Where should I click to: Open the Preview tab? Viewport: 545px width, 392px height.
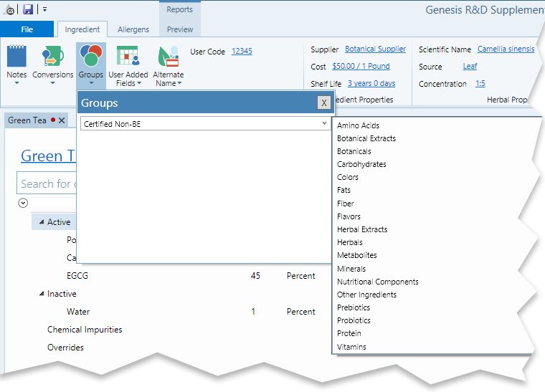tap(179, 29)
